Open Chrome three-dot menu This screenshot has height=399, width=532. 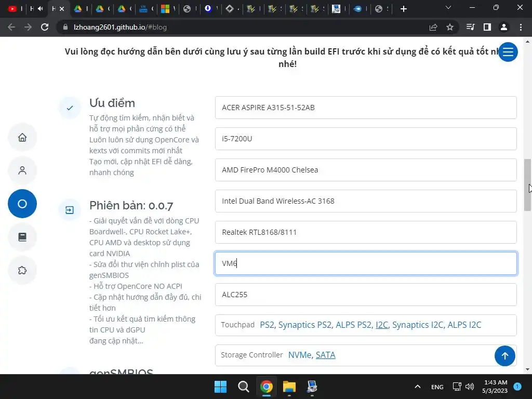(x=521, y=27)
